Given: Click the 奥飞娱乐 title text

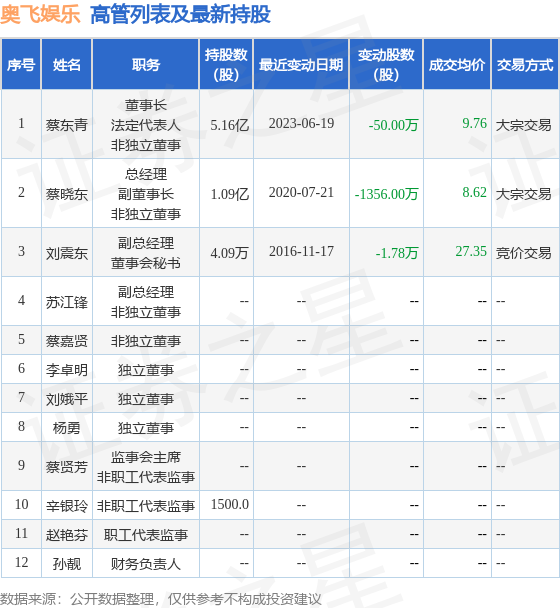Looking at the screenshot, I should (x=40, y=15).
